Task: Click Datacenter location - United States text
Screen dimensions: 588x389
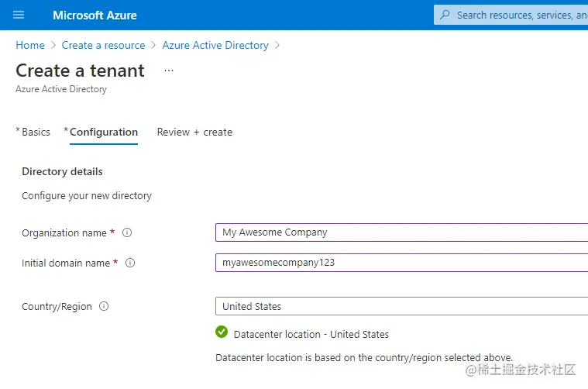Action: coord(311,334)
